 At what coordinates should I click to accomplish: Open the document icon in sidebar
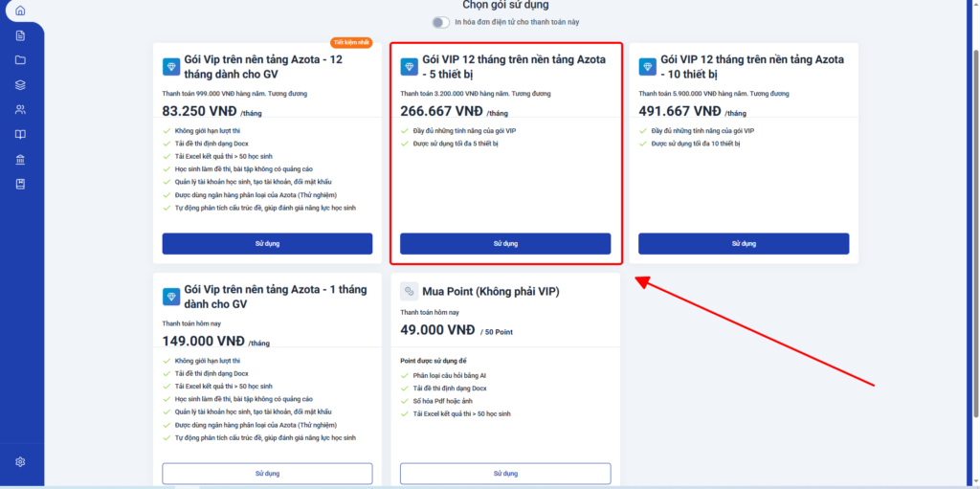click(21, 35)
